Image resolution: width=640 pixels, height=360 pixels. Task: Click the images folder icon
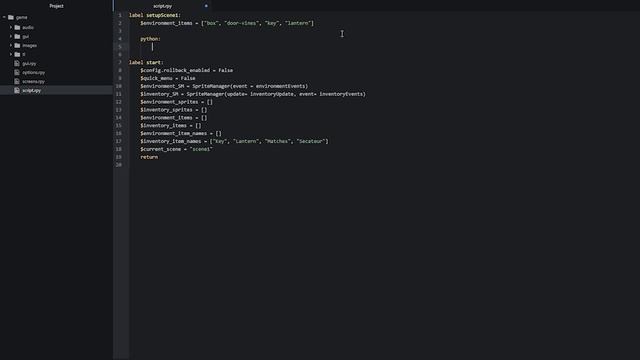coord(17,45)
